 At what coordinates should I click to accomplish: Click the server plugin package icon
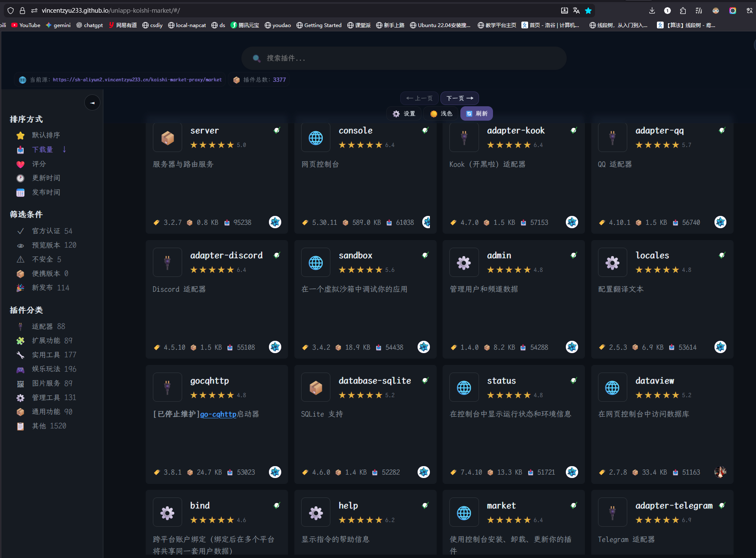[x=167, y=138]
